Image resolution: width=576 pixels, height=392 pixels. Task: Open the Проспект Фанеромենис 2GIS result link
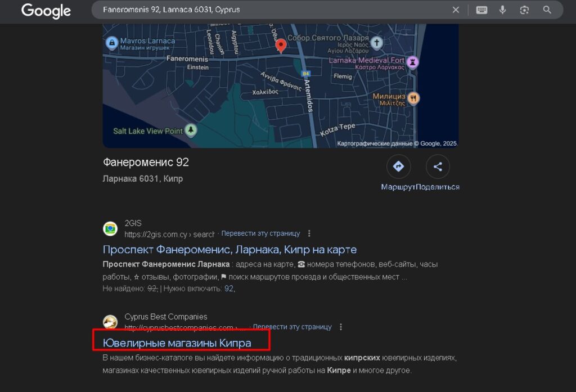click(229, 249)
